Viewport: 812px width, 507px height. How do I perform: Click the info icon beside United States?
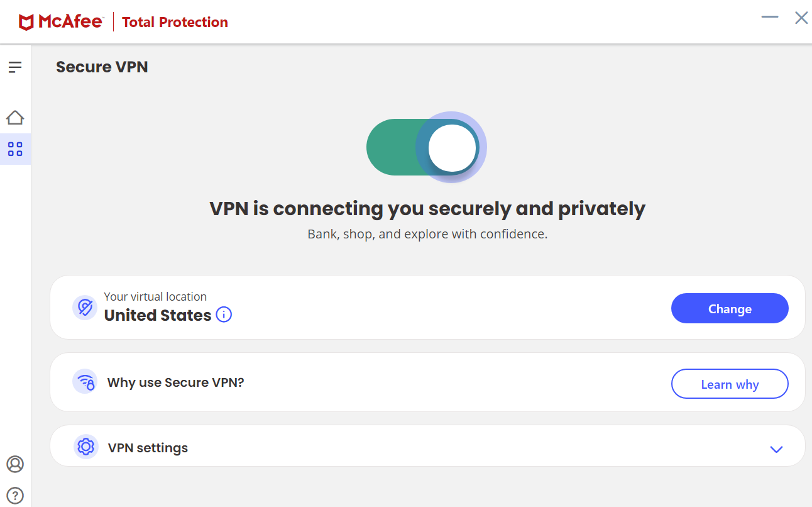[x=224, y=315]
